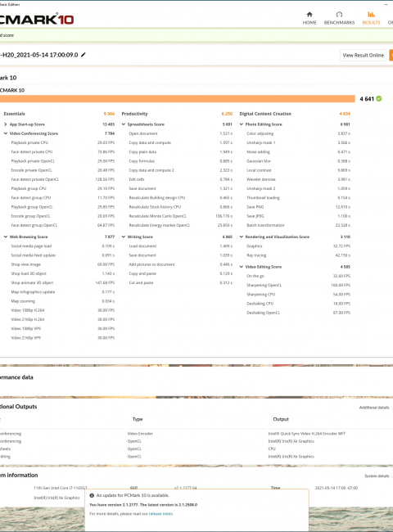The image size is (393, 532).
Task: Select the Face detect private OpenCL row
Action: coord(63,179)
